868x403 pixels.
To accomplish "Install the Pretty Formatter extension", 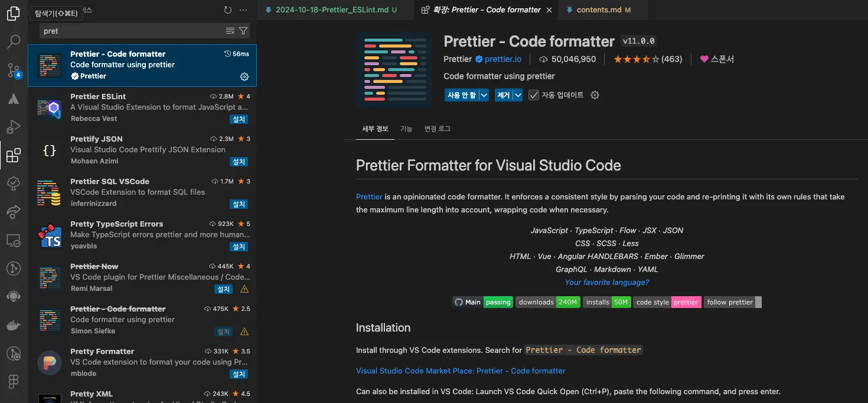I will pos(239,374).
